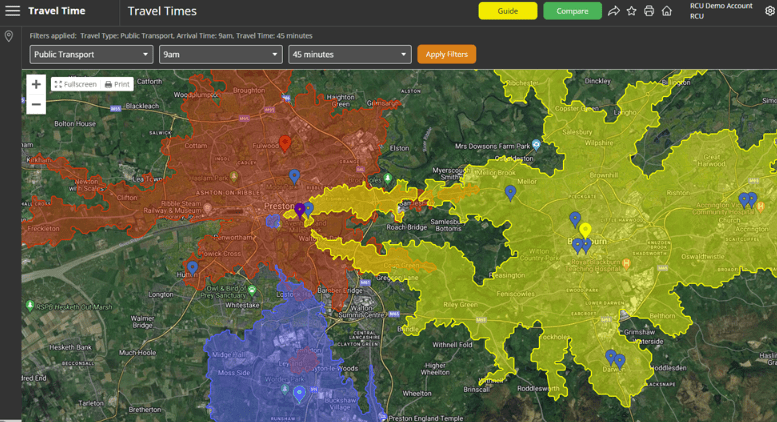This screenshot has width=777, height=422.
Task: Toggle map Fullscreen mode
Action: [x=75, y=85]
